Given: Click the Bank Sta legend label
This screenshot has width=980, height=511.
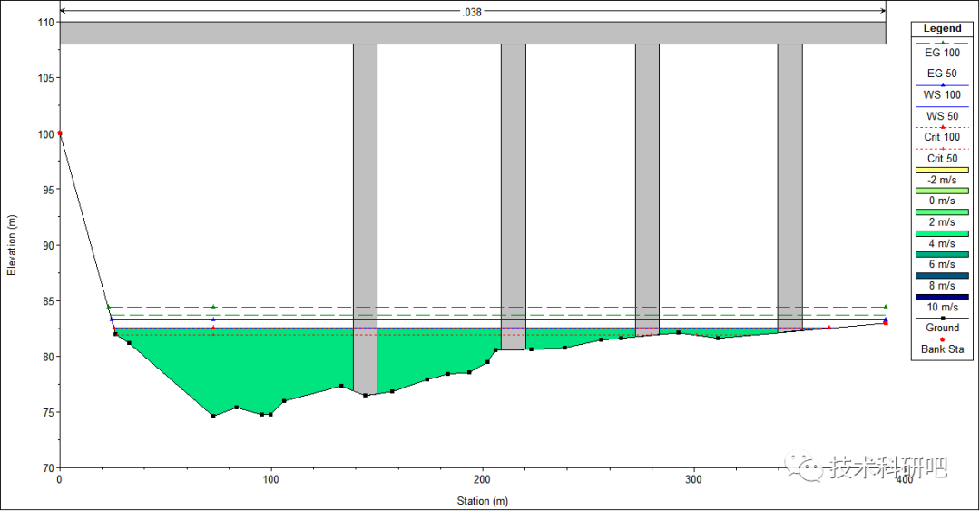Looking at the screenshot, I should coord(942,349).
